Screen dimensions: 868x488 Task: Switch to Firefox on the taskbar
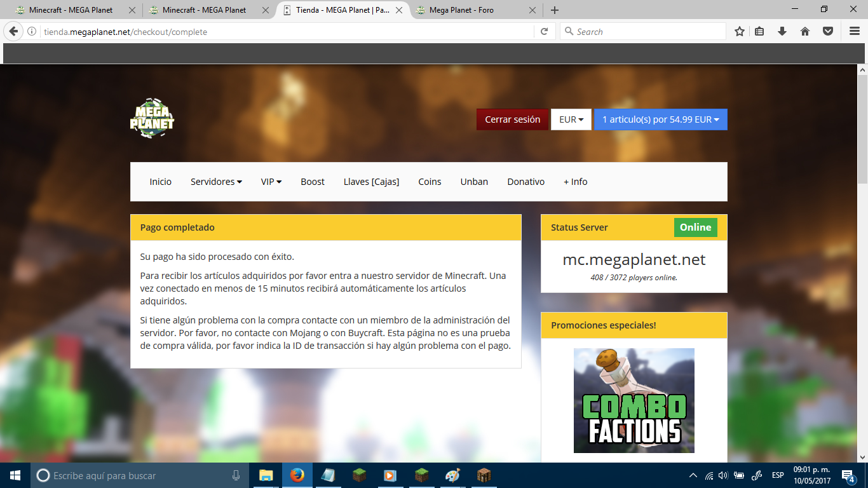tap(297, 475)
